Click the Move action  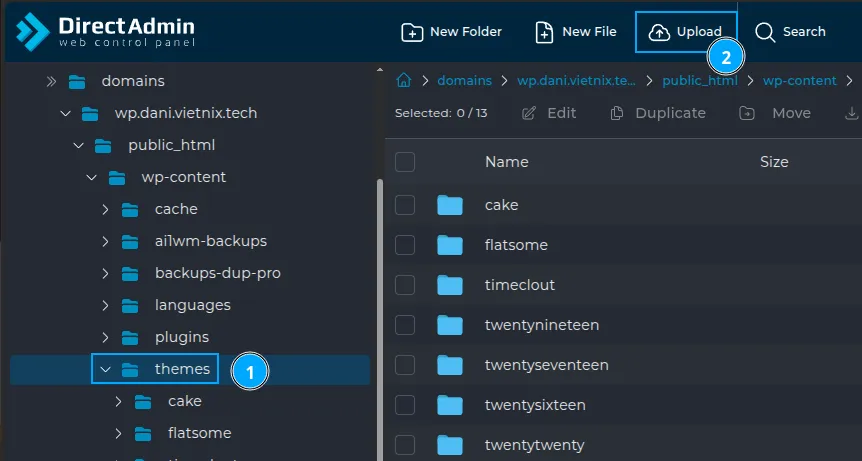775,113
